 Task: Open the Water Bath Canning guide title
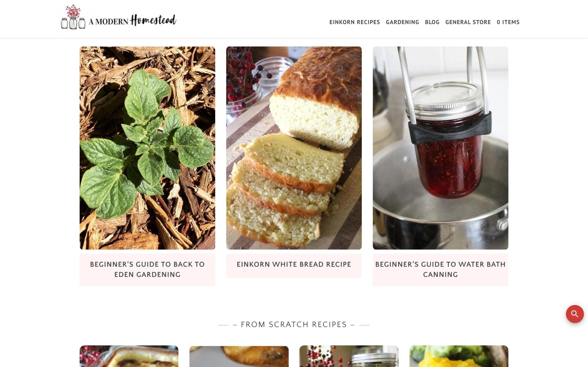pos(440,270)
